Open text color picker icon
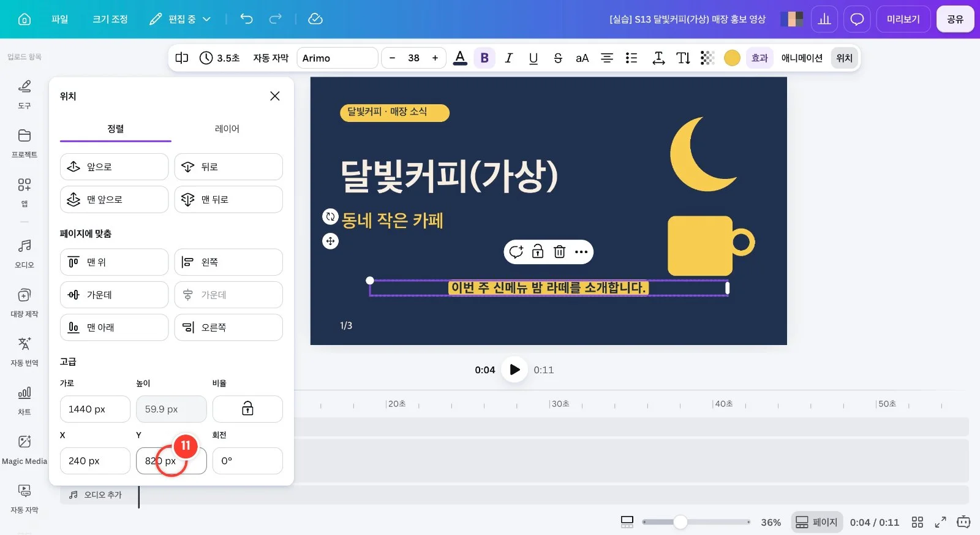 tap(460, 58)
